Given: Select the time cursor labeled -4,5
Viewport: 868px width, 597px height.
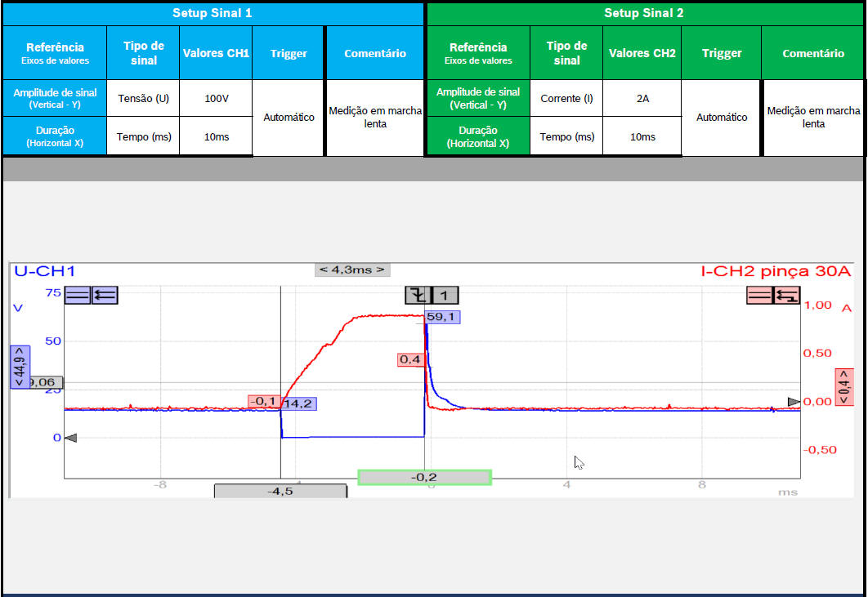Looking at the screenshot, I should (x=280, y=492).
